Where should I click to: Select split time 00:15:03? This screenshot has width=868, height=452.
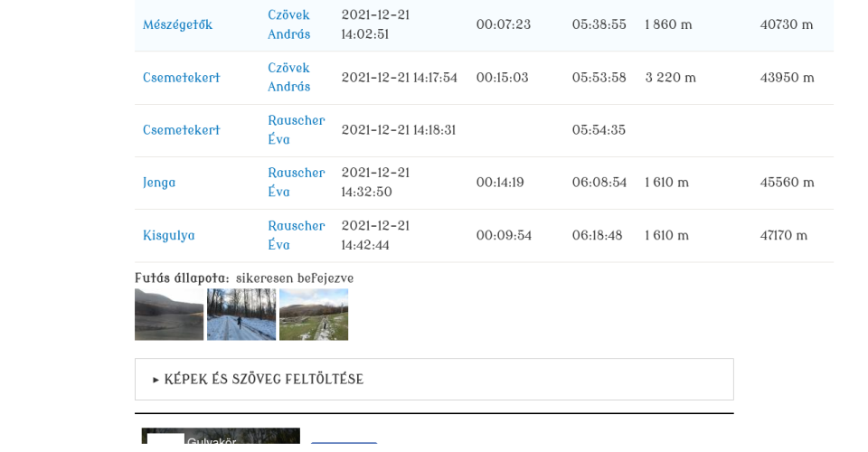point(502,78)
